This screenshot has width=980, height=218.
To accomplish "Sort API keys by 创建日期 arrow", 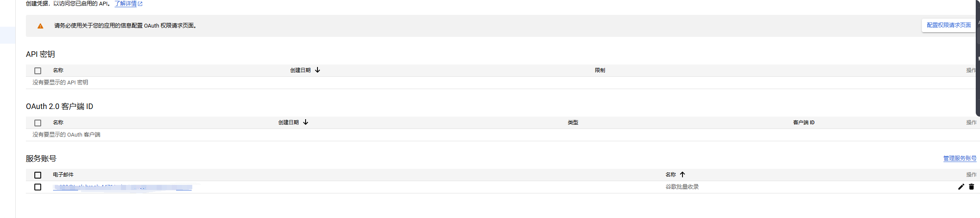I will (317, 70).
